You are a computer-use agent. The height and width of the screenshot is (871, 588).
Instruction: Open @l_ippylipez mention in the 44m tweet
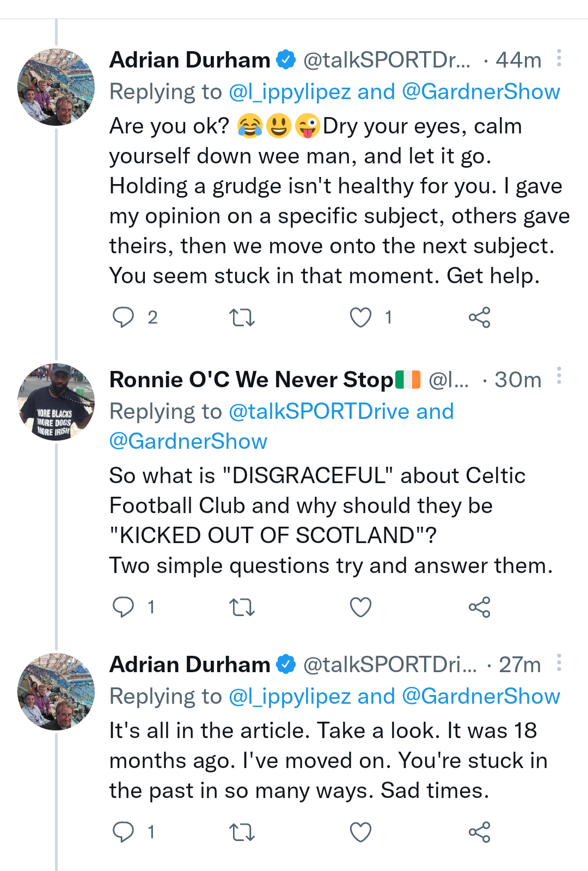(290, 92)
